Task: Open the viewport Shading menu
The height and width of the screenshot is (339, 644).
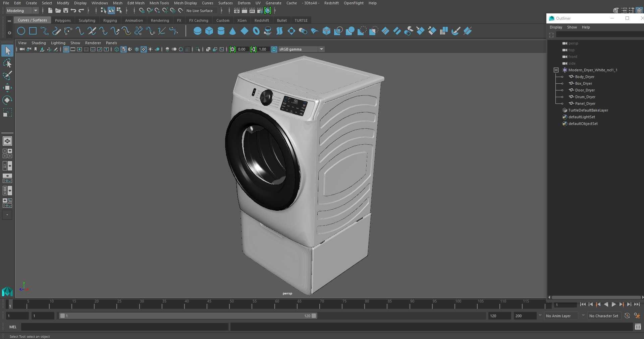Action: (x=39, y=43)
